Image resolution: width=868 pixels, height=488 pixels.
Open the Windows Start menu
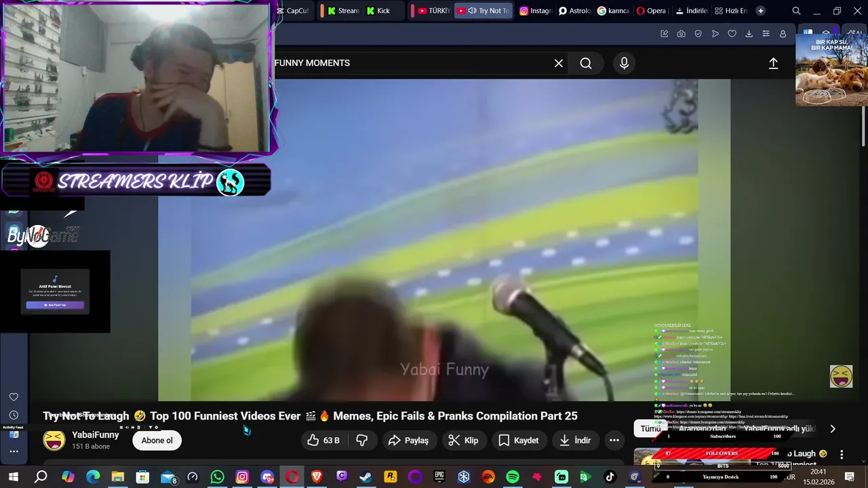coord(13,477)
